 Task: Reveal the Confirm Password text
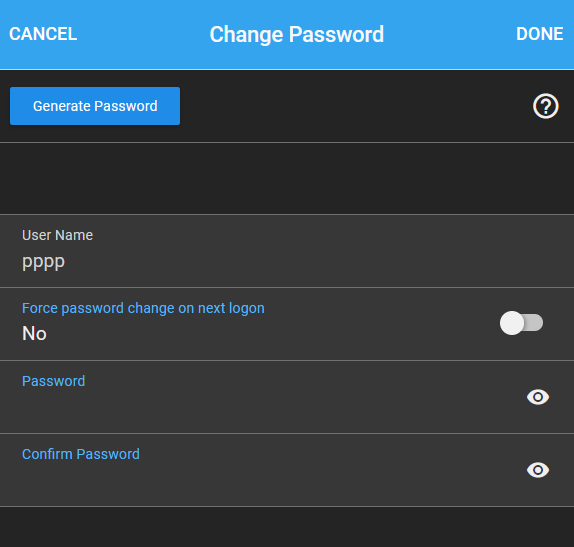point(538,470)
